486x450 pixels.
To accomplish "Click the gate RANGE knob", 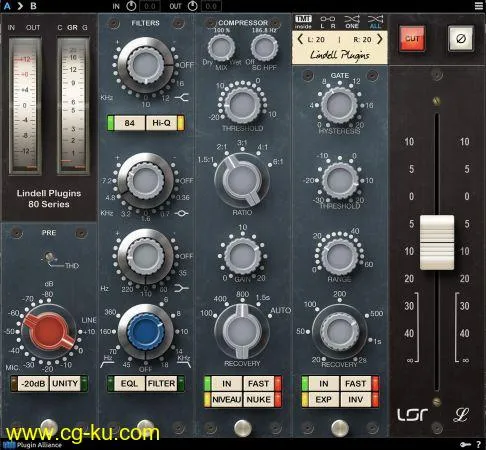I will pos(339,256).
